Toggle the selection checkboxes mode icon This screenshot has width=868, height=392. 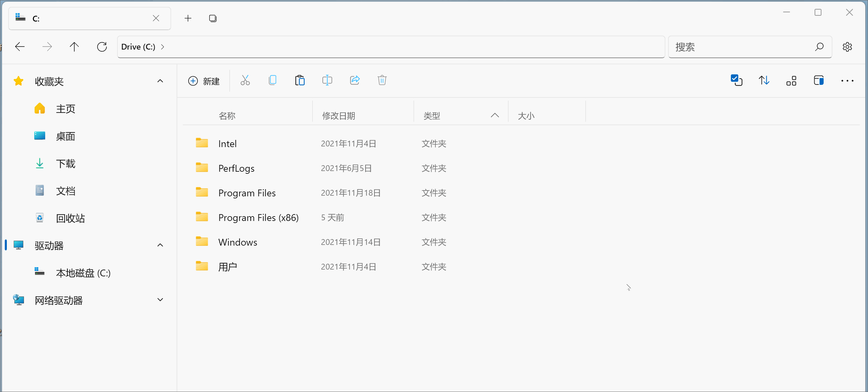point(737,81)
